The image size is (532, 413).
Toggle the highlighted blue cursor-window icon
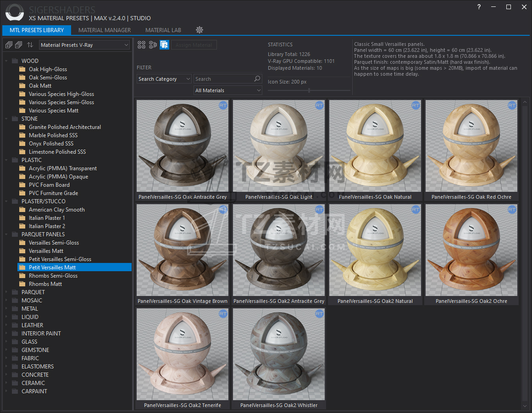[x=165, y=45]
